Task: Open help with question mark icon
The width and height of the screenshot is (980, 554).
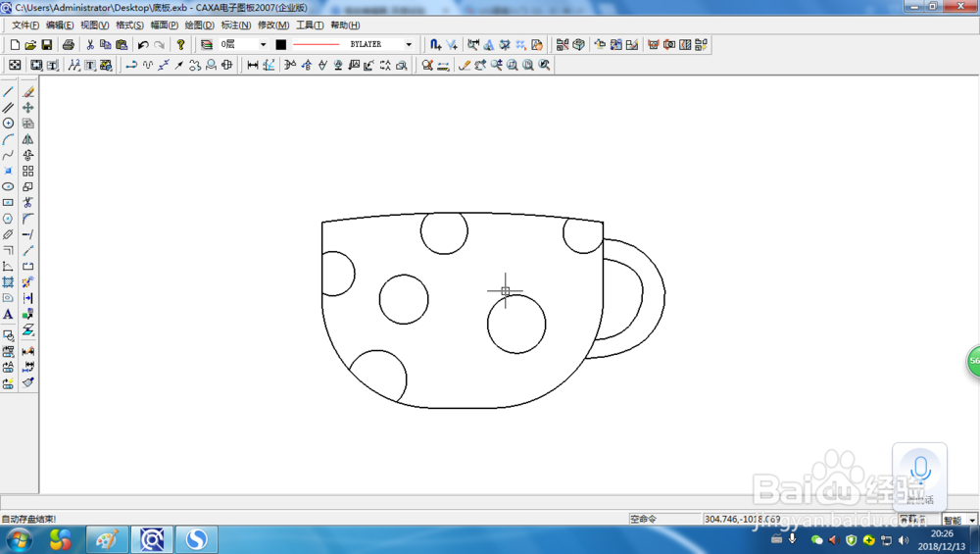Action: 180,44
